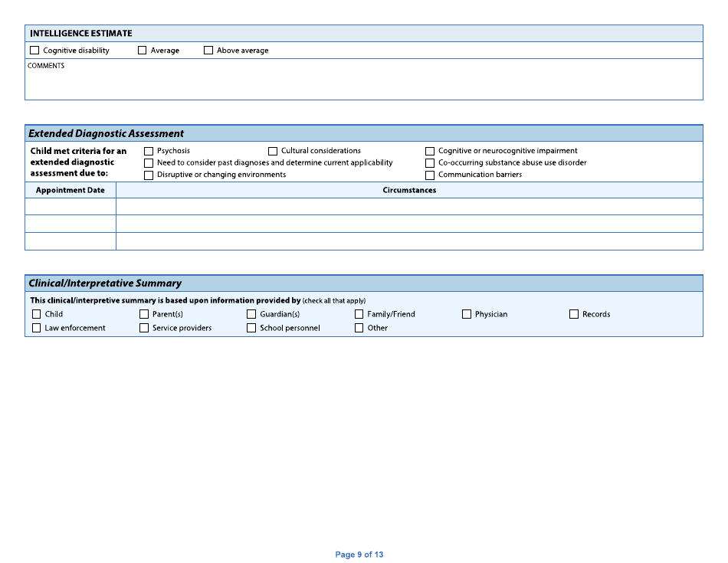
Task: Check the box for past diagnoses consideration
Action: 148,162
